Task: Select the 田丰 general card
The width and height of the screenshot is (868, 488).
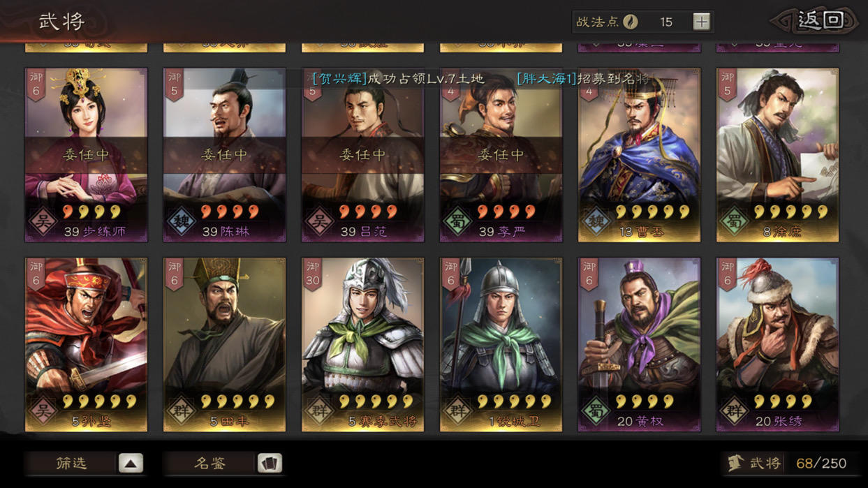Action: 224,345
